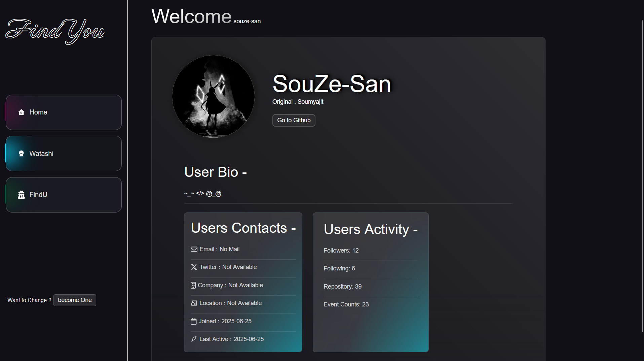
Task: Click the Company building icon
Action: tap(193, 285)
